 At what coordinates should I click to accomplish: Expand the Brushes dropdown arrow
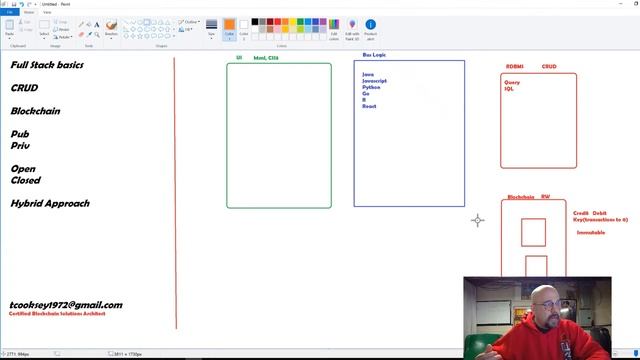pyautogui.click(x=111, y=38)
